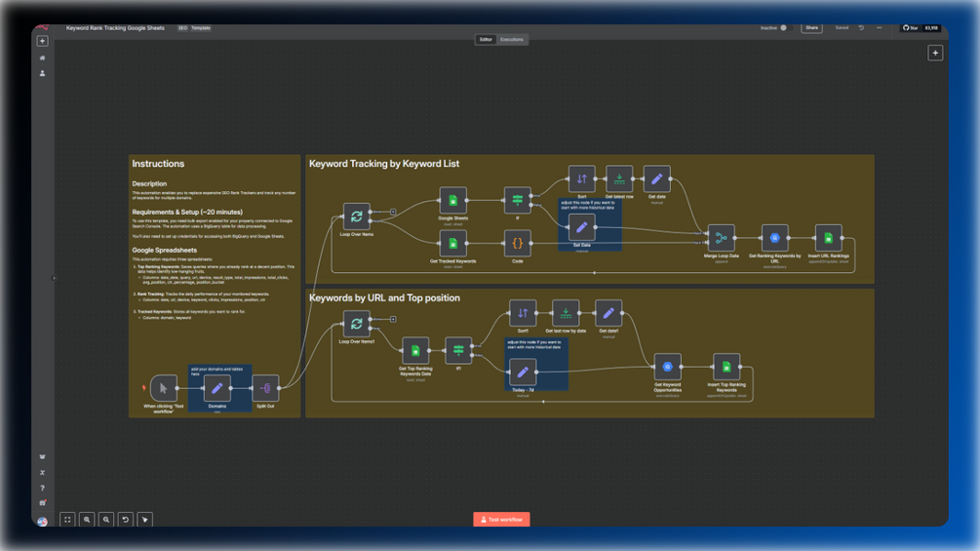The image size is (980, 551).
Task: Click Requirements & Setup heading
Action: pyautogui.click(x=187, y=212)
